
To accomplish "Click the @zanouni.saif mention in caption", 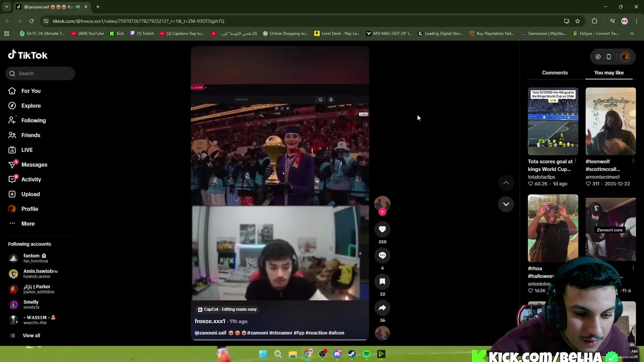I will pos(211,333).
